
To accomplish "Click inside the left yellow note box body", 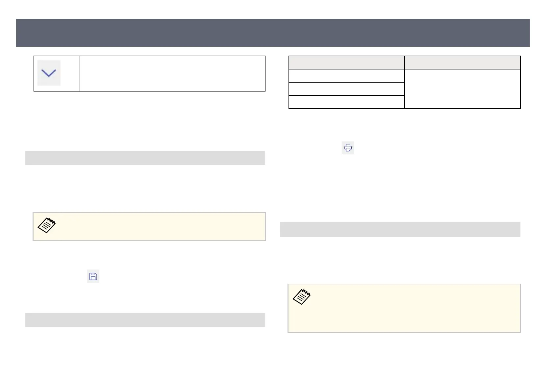I will [x=158, y=226].
